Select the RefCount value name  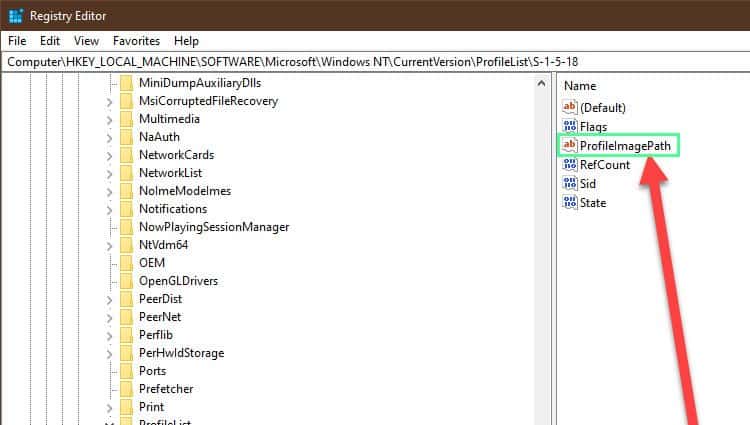(605, 165)
